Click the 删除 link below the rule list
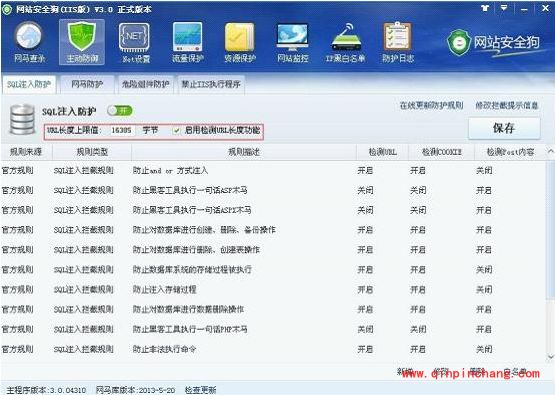The image size is (555, 395). tap(477, 372)
